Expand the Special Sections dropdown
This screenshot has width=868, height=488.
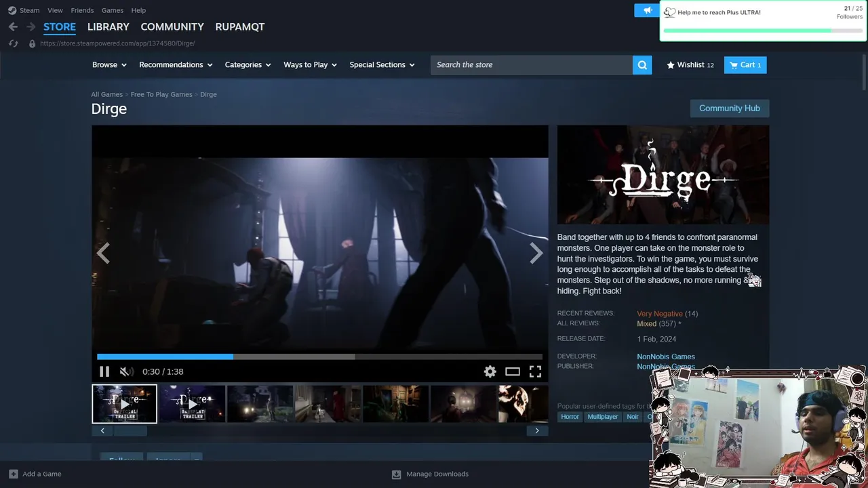[382, 65]
